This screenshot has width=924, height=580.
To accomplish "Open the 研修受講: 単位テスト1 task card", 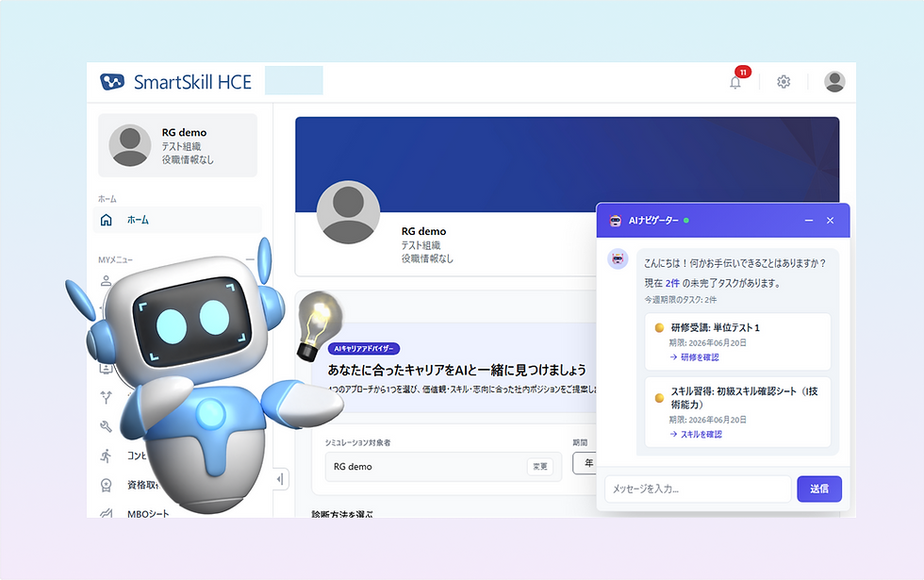I will (x=737, y=341).
